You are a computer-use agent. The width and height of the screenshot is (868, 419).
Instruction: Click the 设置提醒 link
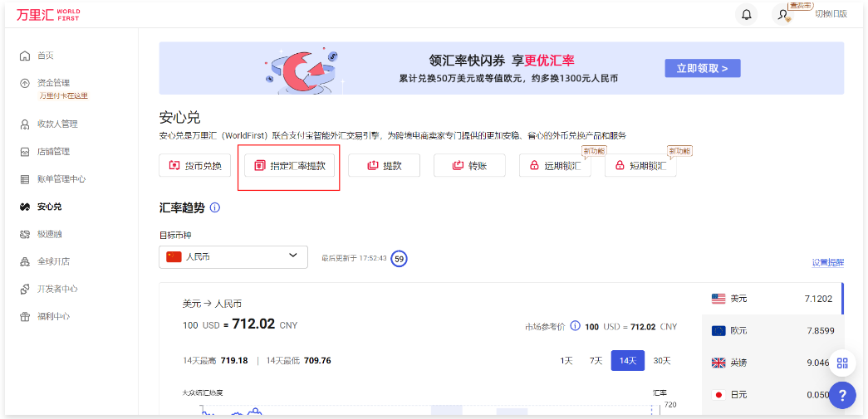tap(828, 262)
